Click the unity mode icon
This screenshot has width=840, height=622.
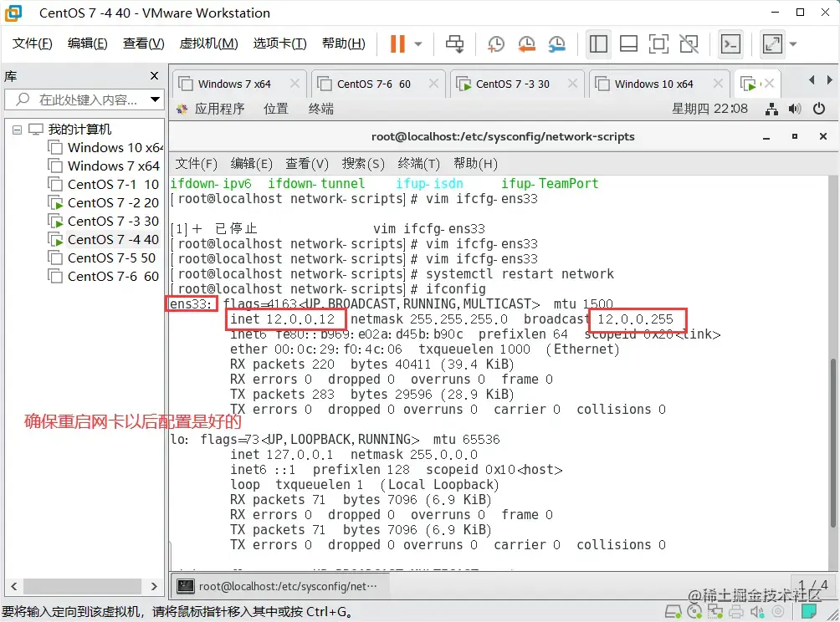[689, 44]
